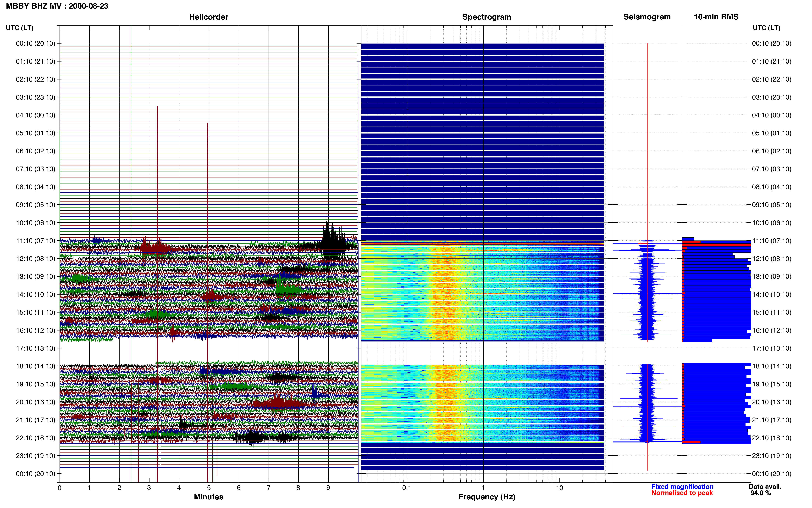Click the left 10:10 (06:10) time label

[36, 223]
